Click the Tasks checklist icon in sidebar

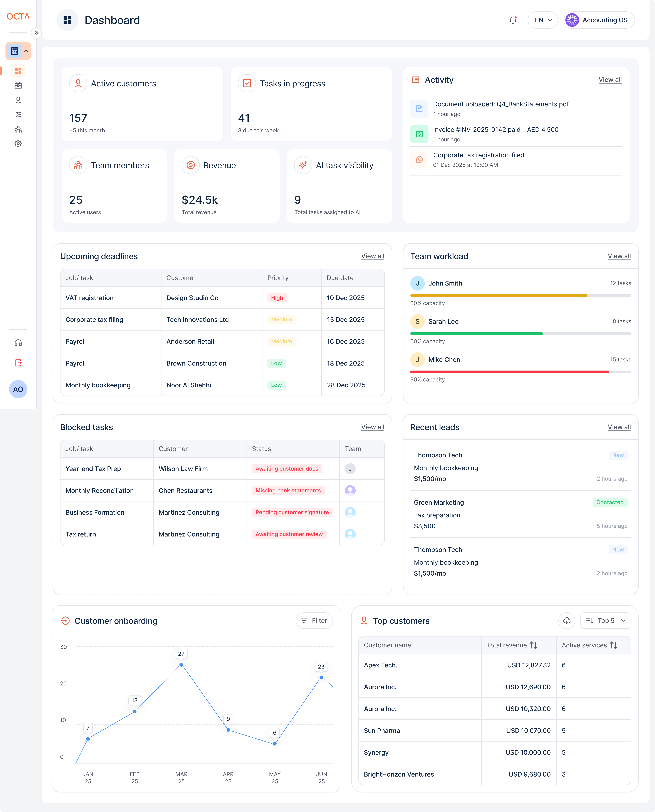[x=18, y=114]
